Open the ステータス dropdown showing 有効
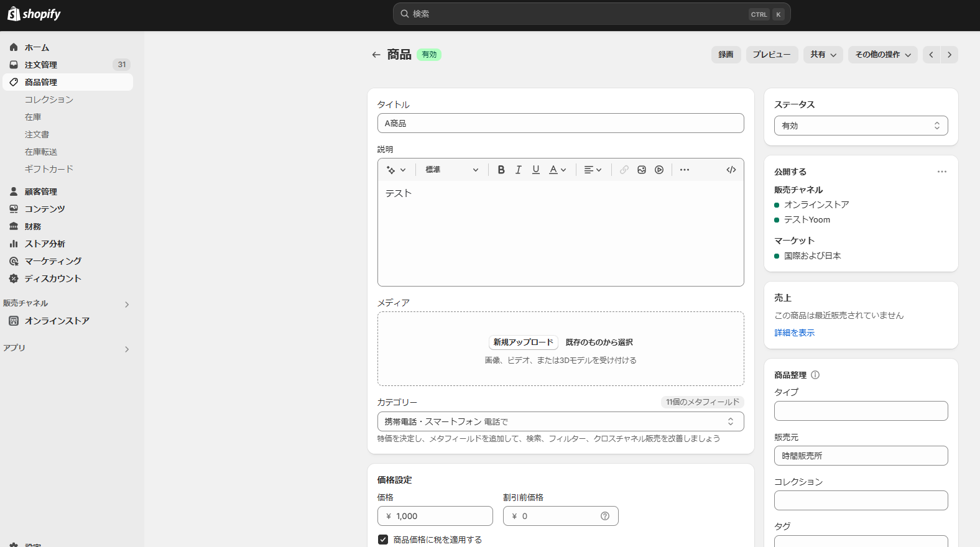The image size is (980, 547). coord(861,126)
